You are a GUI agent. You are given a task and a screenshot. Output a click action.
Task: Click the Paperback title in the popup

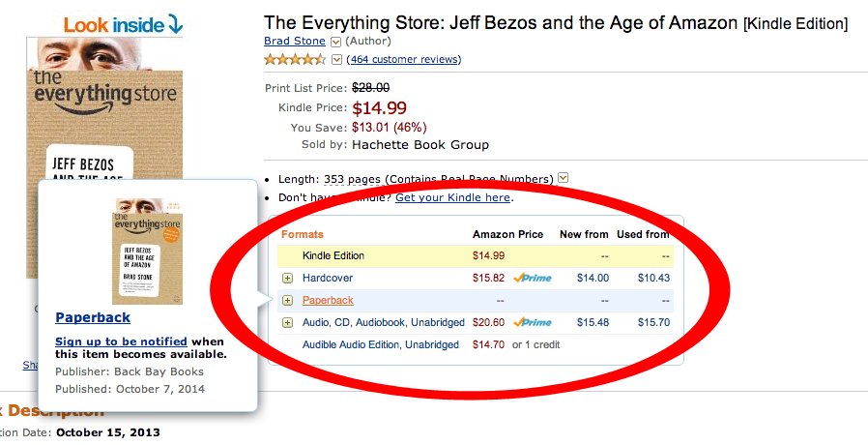93,317
